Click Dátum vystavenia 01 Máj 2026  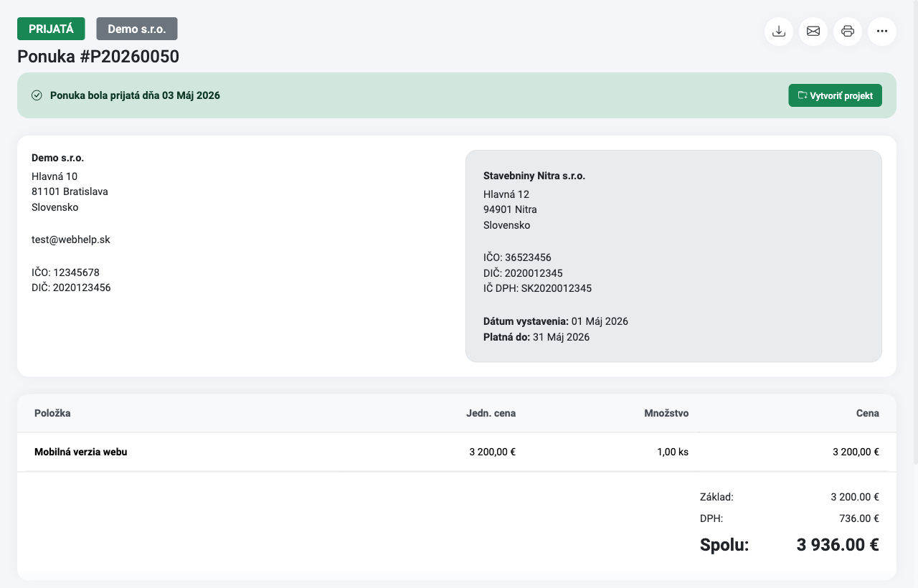[x=556, y=321]
